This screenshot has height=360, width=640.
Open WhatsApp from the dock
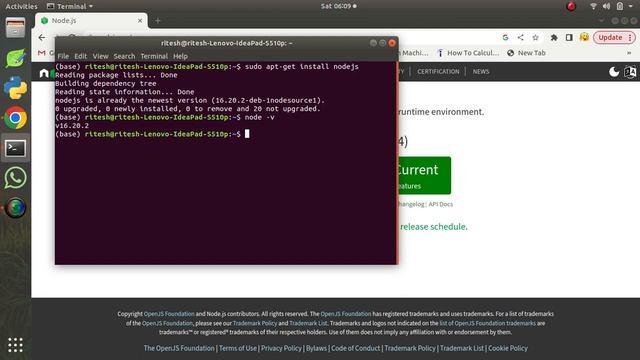click(x=15, y=178)
